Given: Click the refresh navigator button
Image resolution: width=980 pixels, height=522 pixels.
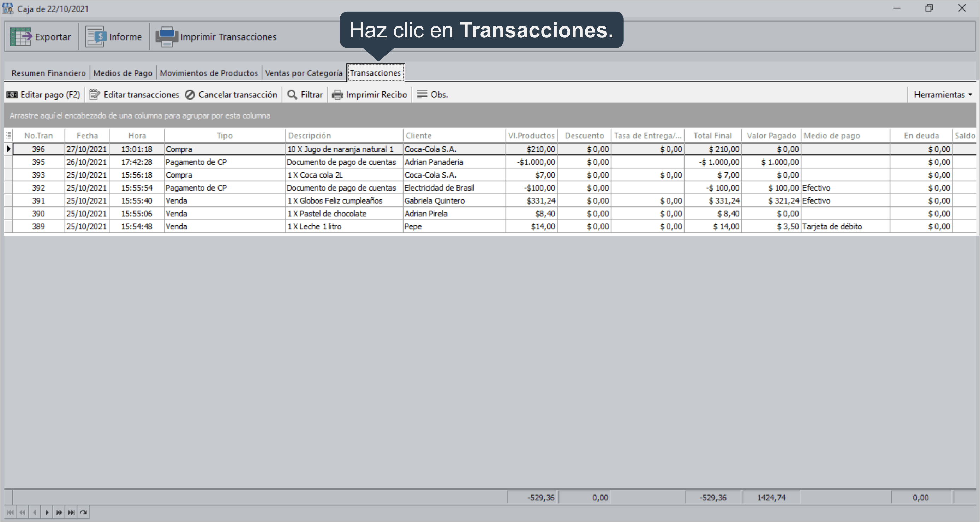Looking at the screenshot, I should (84, 512).
